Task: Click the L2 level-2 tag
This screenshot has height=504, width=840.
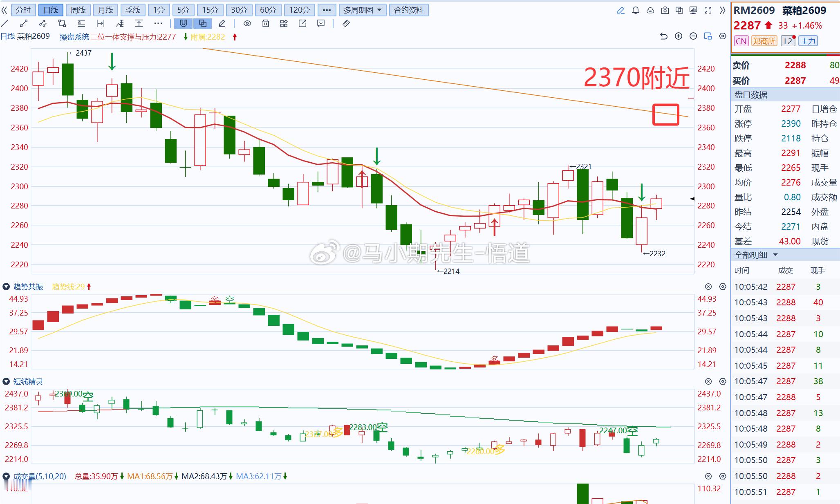Action: 788,41
